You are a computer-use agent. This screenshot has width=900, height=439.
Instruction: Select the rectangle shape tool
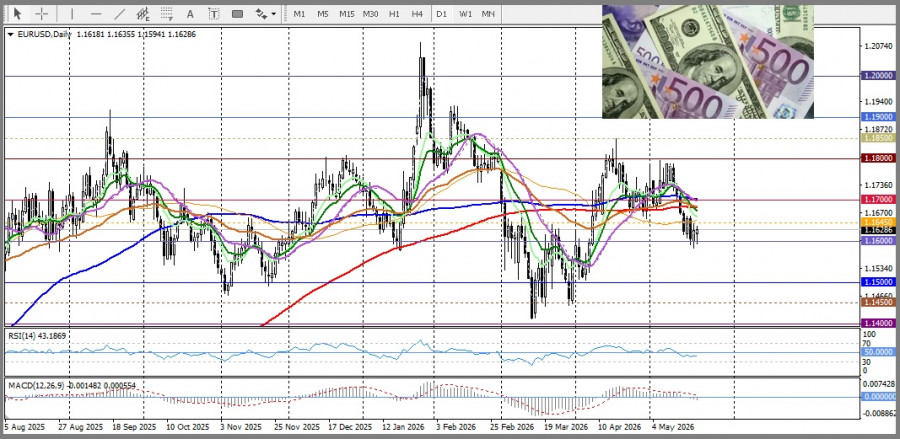237,13
